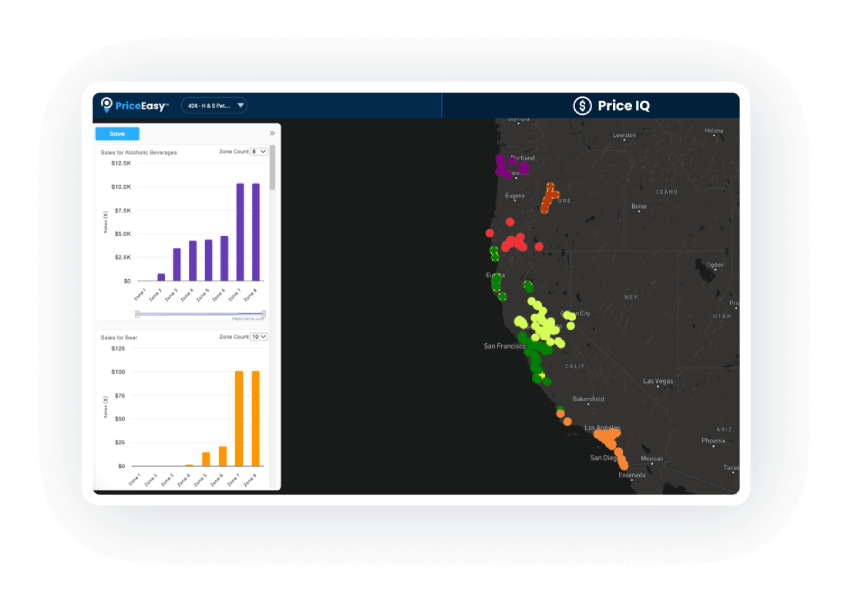Collapse the side panel with the double chevron
848x603 pixels.
tap(272, 133)
